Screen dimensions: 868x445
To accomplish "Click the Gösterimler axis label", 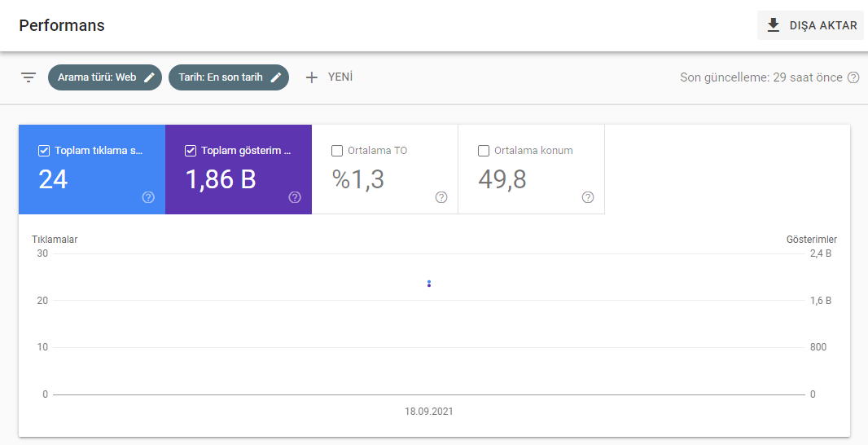I will (812, 240).
